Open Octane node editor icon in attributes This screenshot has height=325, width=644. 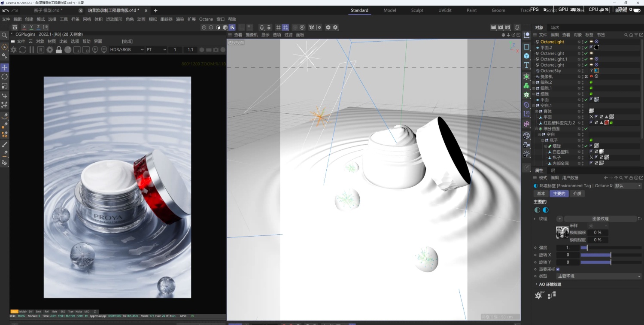[552, 295]
